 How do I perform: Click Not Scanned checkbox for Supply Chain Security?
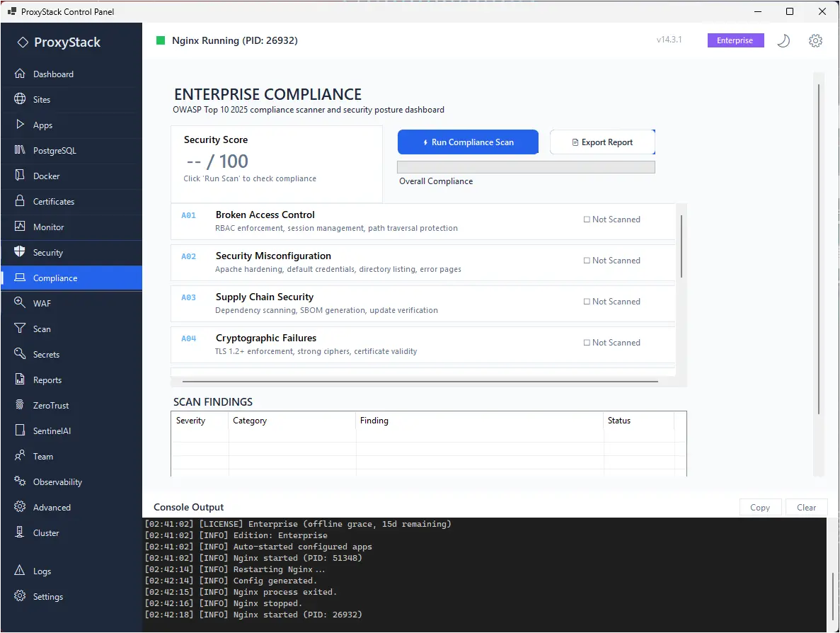point(587,301)
